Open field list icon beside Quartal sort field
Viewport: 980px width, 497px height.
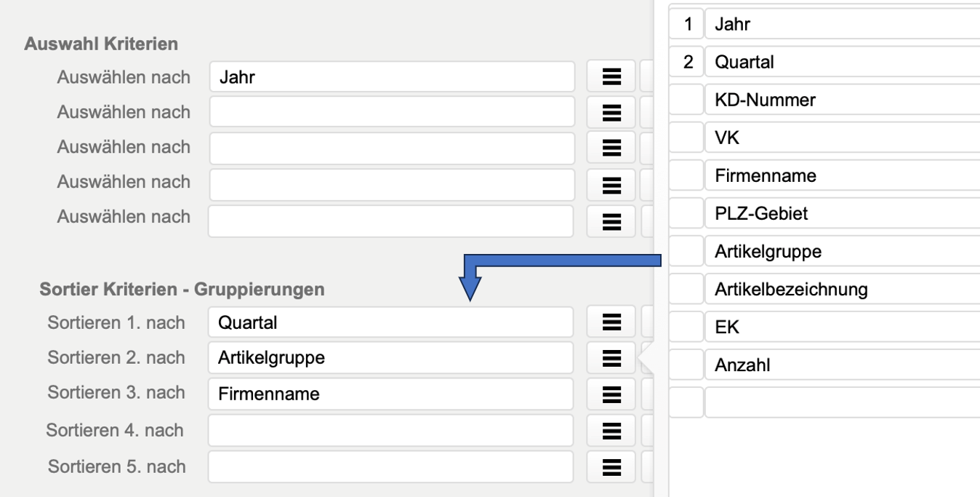[611, 322]
